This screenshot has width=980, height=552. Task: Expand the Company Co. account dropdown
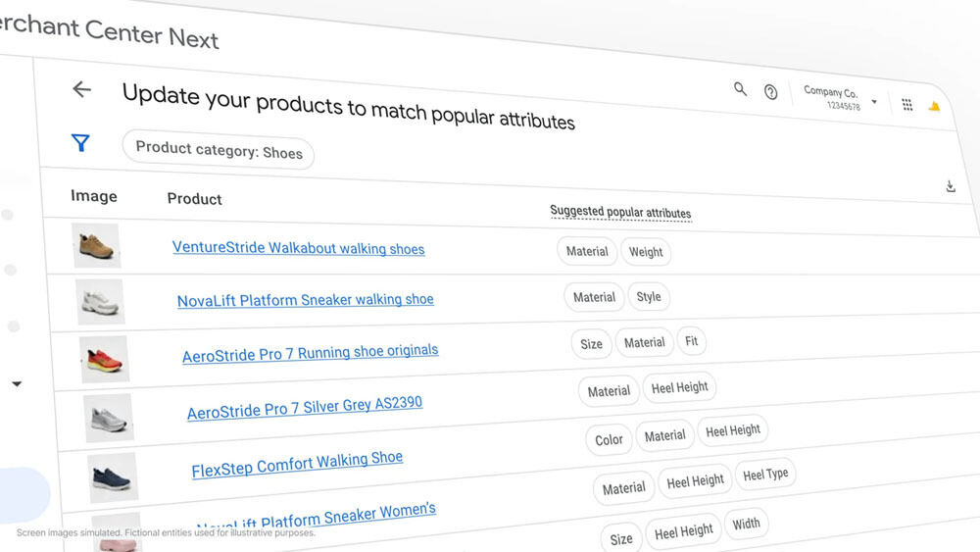(x=874, y=101)
